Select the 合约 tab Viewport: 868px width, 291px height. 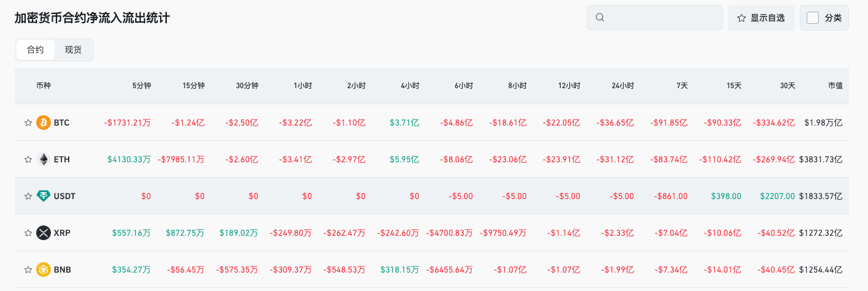(36, 50)
